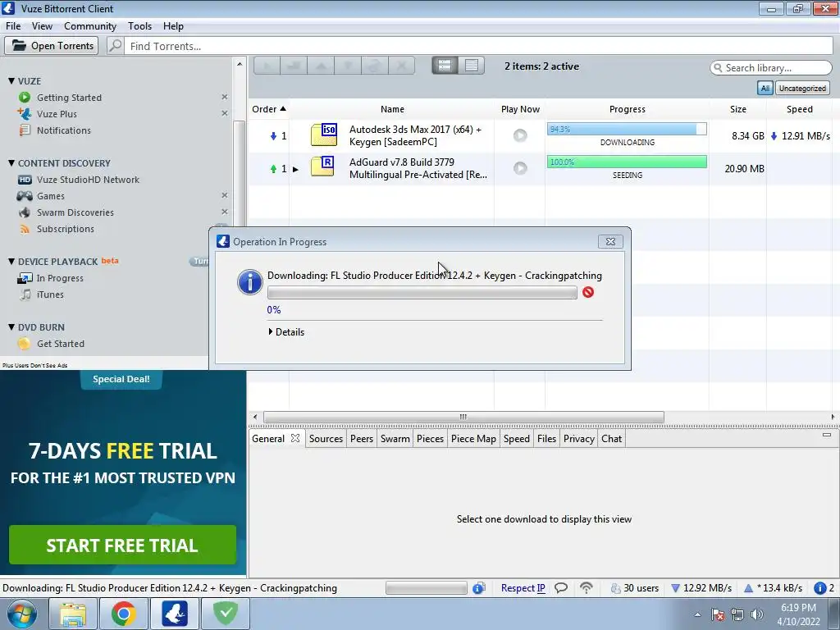Open the Tools menu
The image size is (840, 630).
click(x=139, y=25)
